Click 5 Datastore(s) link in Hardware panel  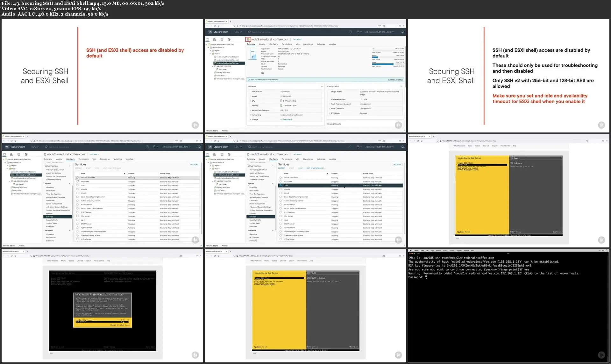pos(286,119)
